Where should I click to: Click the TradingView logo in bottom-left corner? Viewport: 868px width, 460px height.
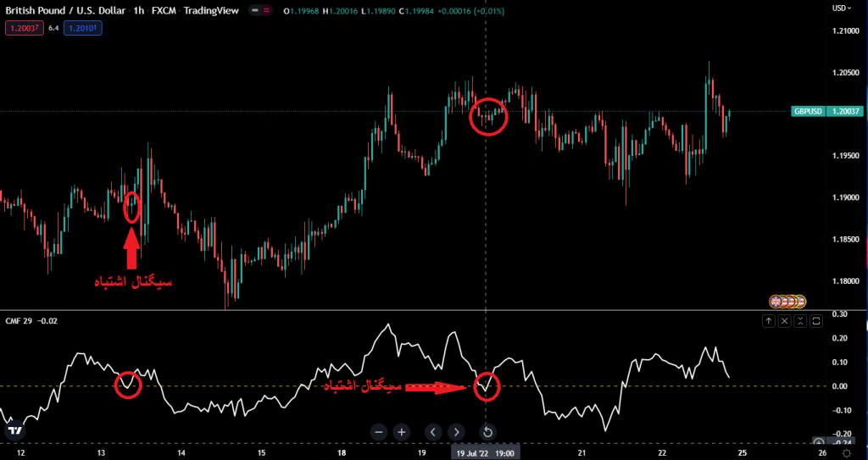(x=15, y=430)
